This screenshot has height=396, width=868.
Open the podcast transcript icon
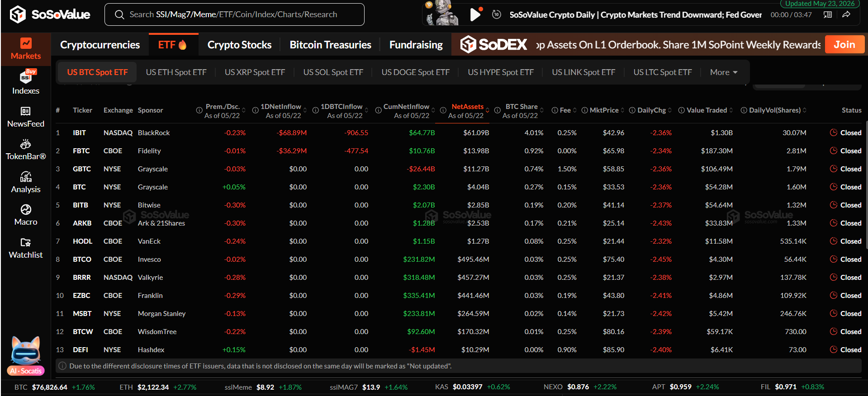pyautogui.click(x=828, y=14)
